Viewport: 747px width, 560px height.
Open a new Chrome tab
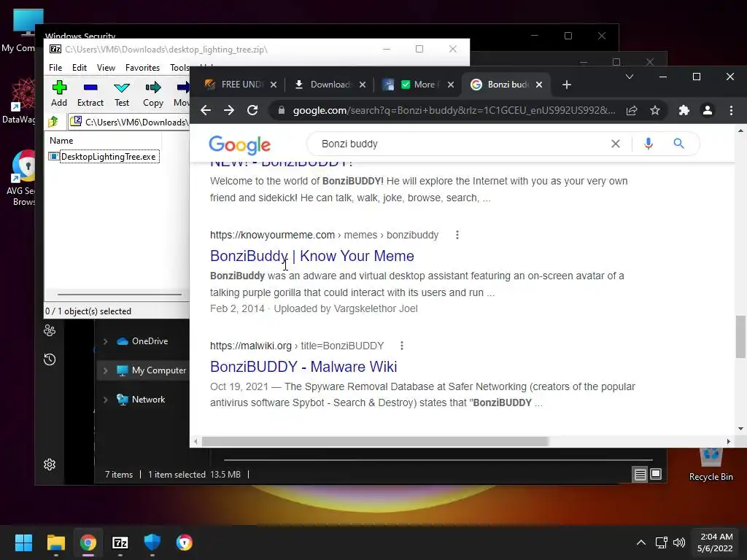[x=566, y=85]
